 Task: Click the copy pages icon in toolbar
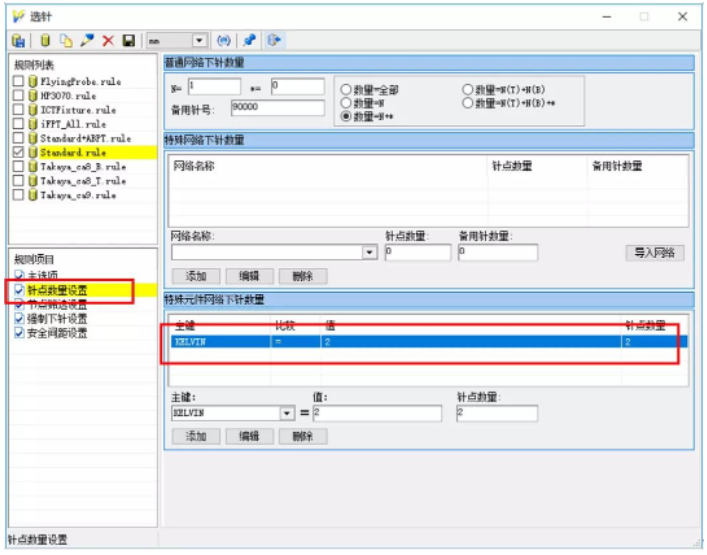(x=66, y=41)
